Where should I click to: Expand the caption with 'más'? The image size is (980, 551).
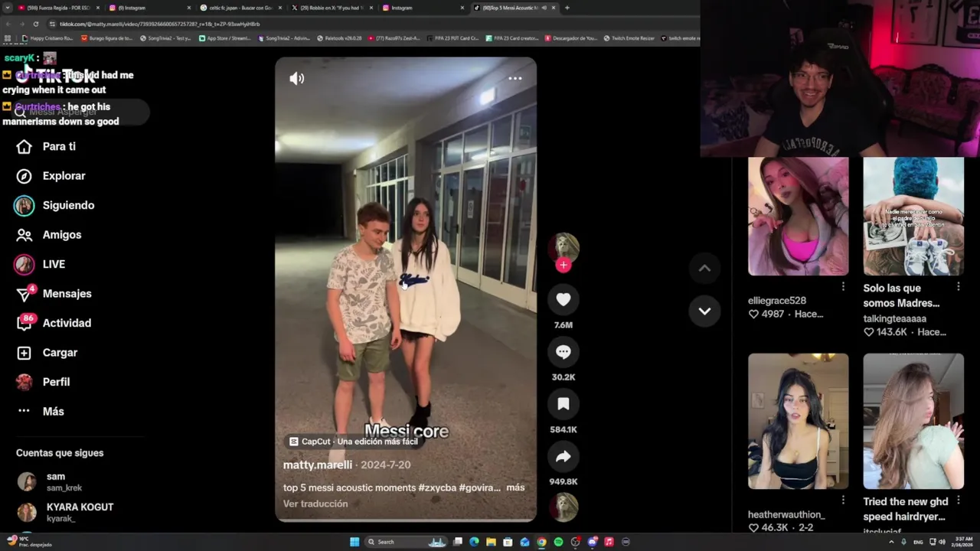coord(515,487)
